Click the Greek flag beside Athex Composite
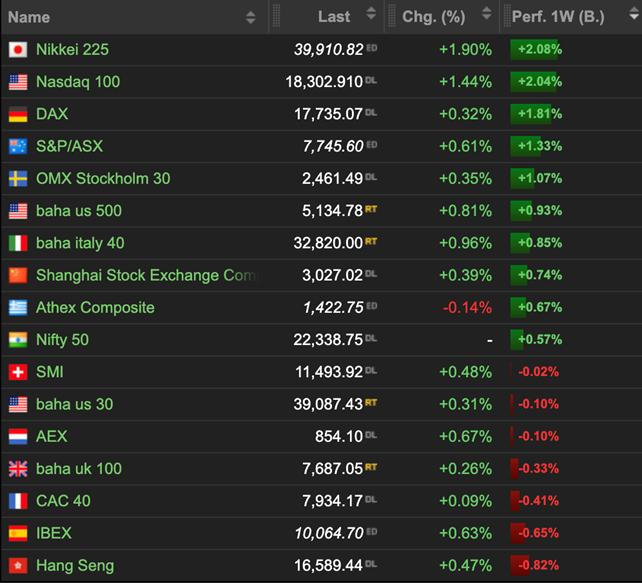642x583 pixels. pos(18,308)
